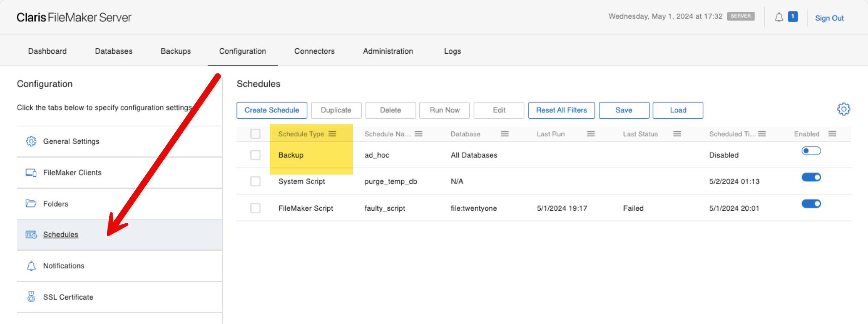Click the Sign Out link
This screenshot has width=868, height=324.
829,18
